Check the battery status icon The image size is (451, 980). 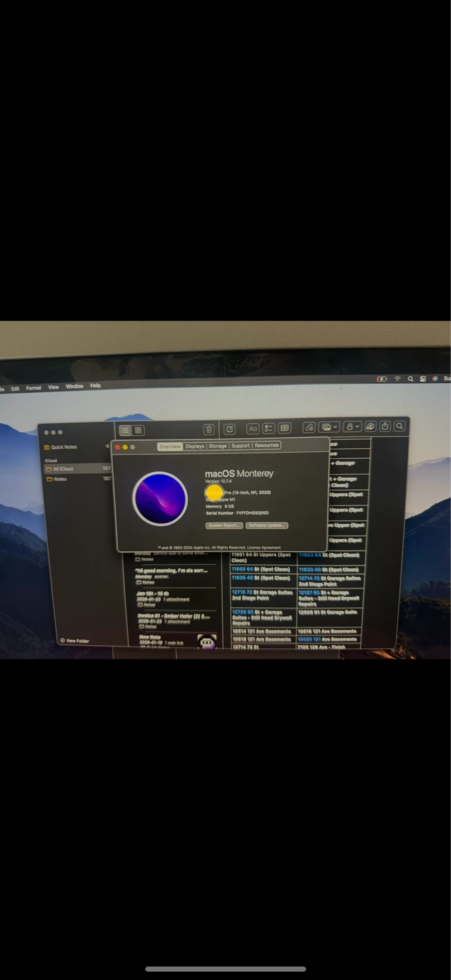[382, 379]
